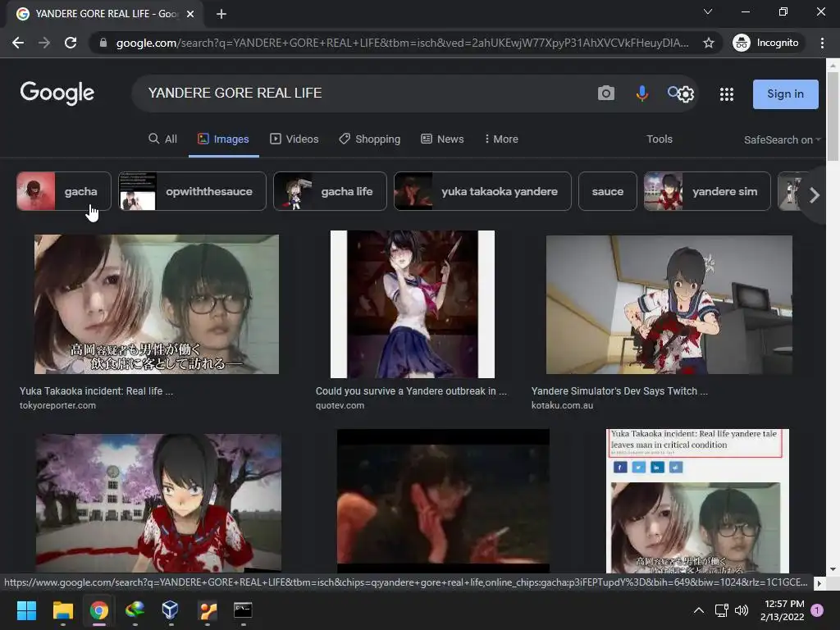Open 'Yandere Simulator's Dev Says Twitch' link
Viewport: 840px width, 630px height.
(619, 391)
